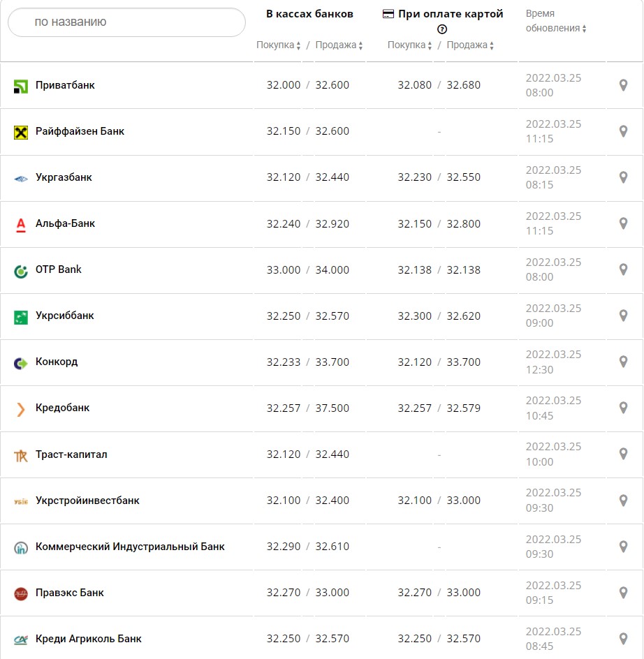Sort by card payment Продажа rate
This screenshot has width=644, height=659.
pos(470,45)
